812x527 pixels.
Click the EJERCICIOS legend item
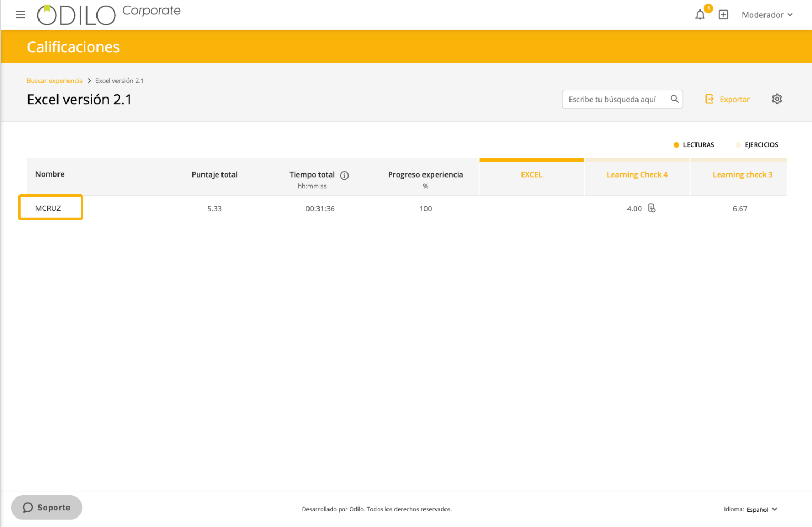757,145
